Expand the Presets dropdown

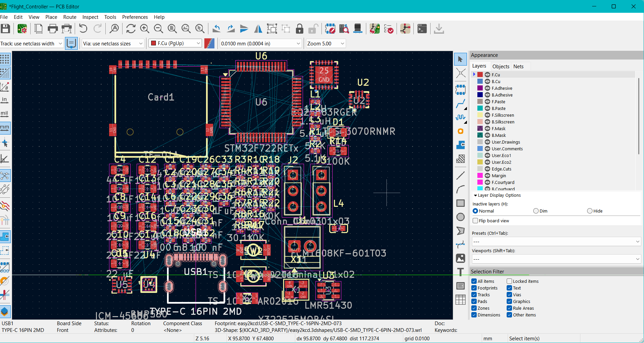pos(556,241)
